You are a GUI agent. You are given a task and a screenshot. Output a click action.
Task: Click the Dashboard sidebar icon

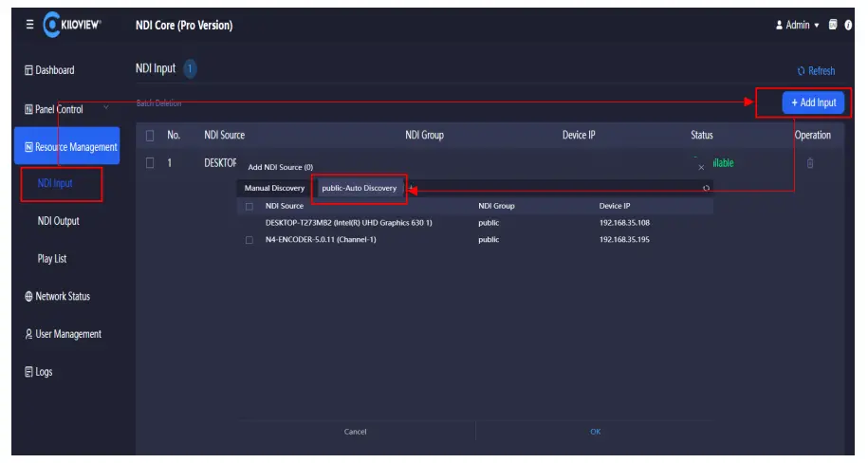(28, 70)
